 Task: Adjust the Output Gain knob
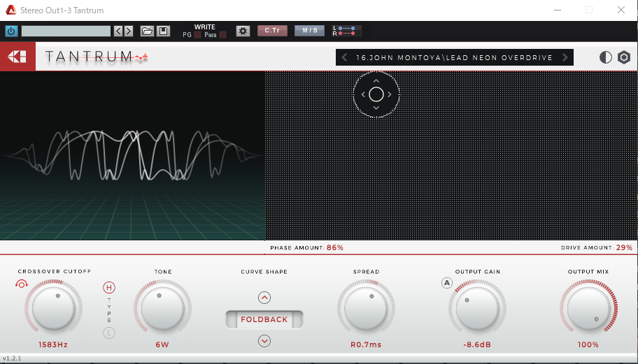click(x=477, y=308)
